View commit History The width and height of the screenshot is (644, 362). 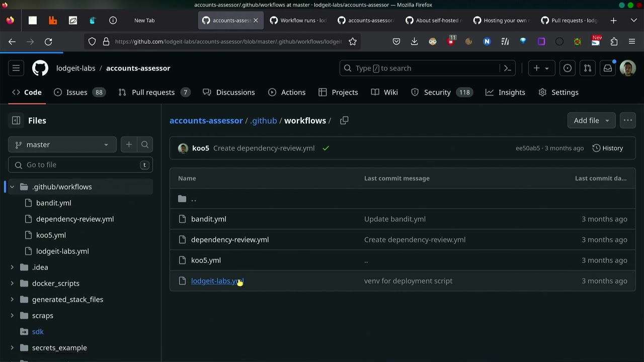pyautogui.click(x=608, y=148)
